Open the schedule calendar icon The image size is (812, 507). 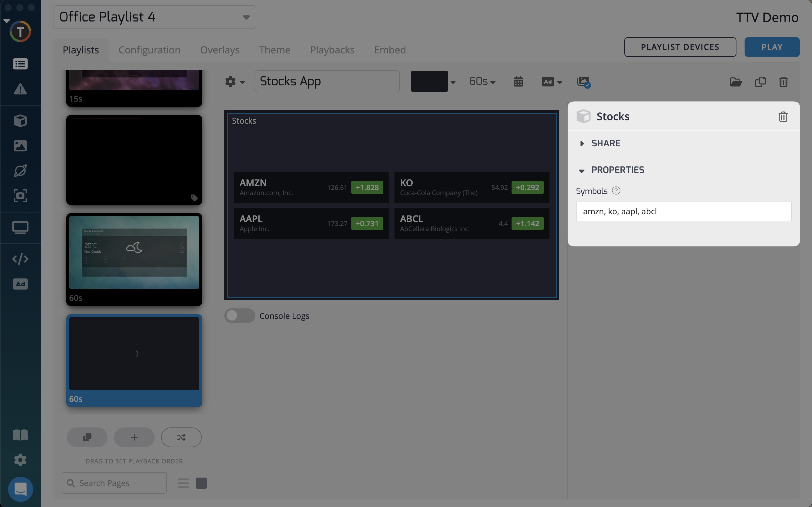tap(518, 82)
